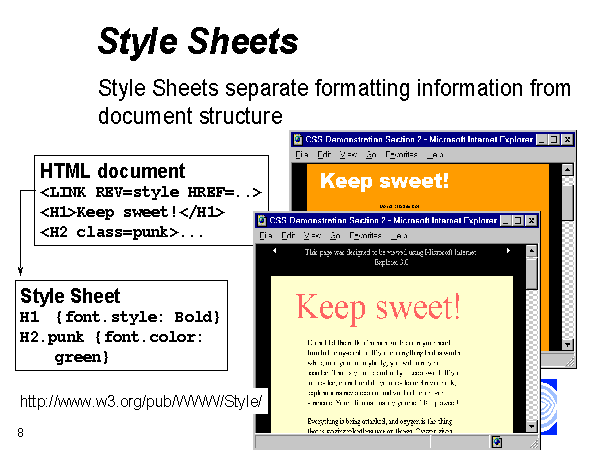Image resolution: width=600 pixels, height=450 pixels.
Task: Open File menu in front Internet Explorer window
Action: (x=265, y=235)
